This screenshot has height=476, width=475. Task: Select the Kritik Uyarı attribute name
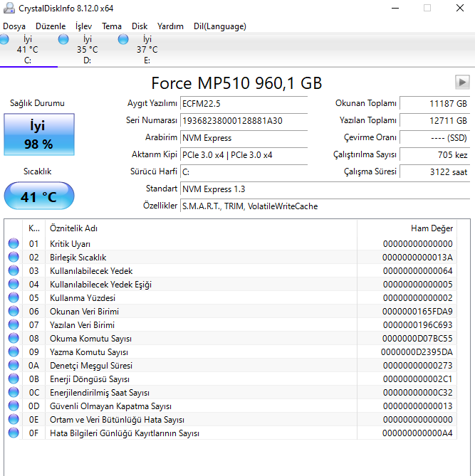(x=70, y=244)
